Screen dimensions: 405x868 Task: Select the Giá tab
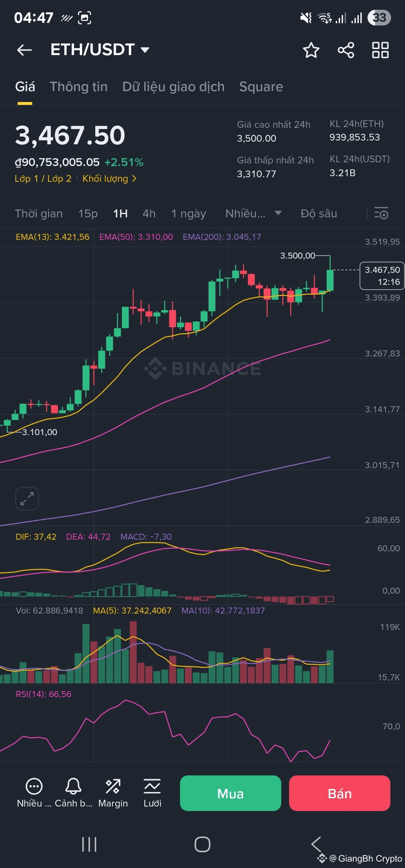click(x=25, y=87)
